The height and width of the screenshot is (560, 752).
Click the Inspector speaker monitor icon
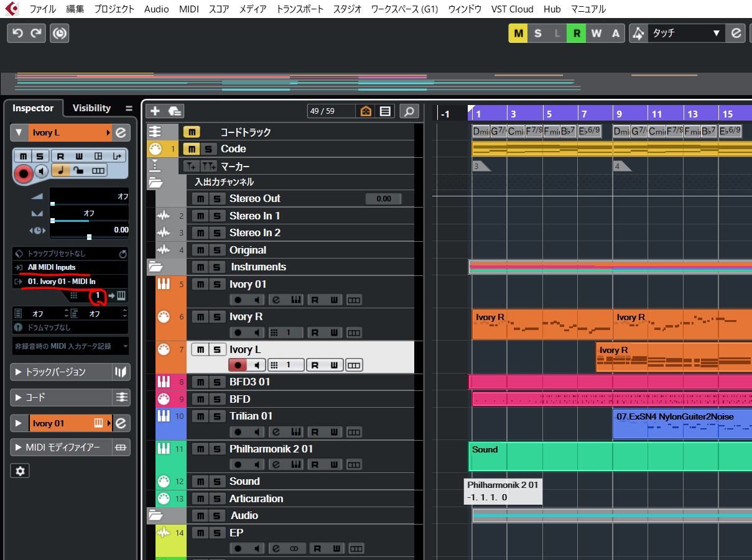point(41,171)
